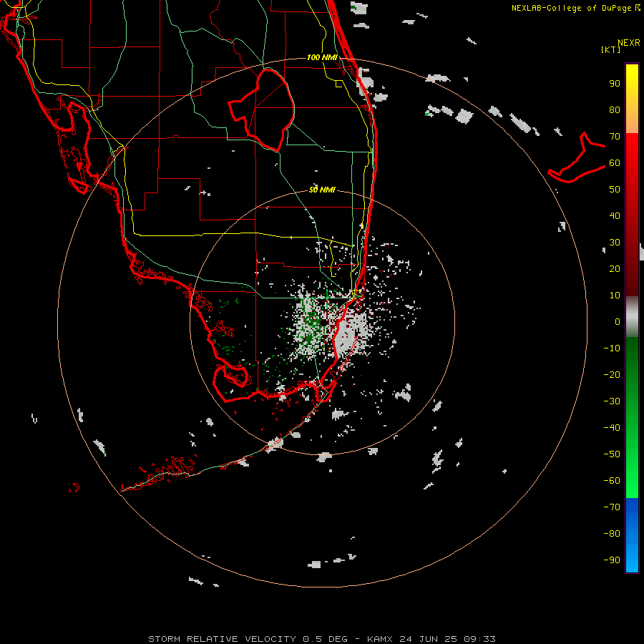Click the 50 value on the color scale

click(x=615, y=190)
